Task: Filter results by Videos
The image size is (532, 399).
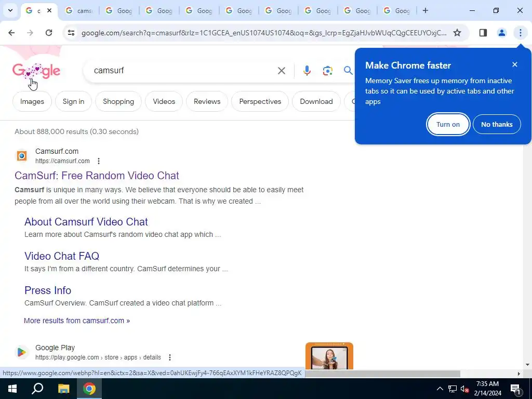Action: [164, 101]
